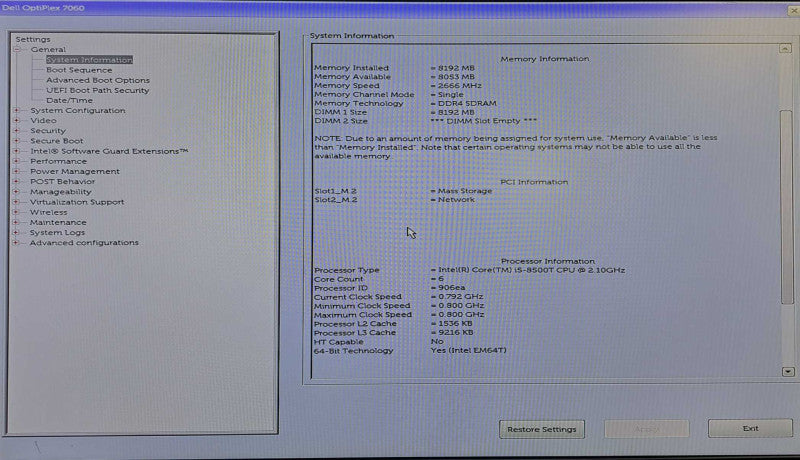This screenshot has width=800, height=460.
Task: Select Power Management category label
Action: coord(74,171)
